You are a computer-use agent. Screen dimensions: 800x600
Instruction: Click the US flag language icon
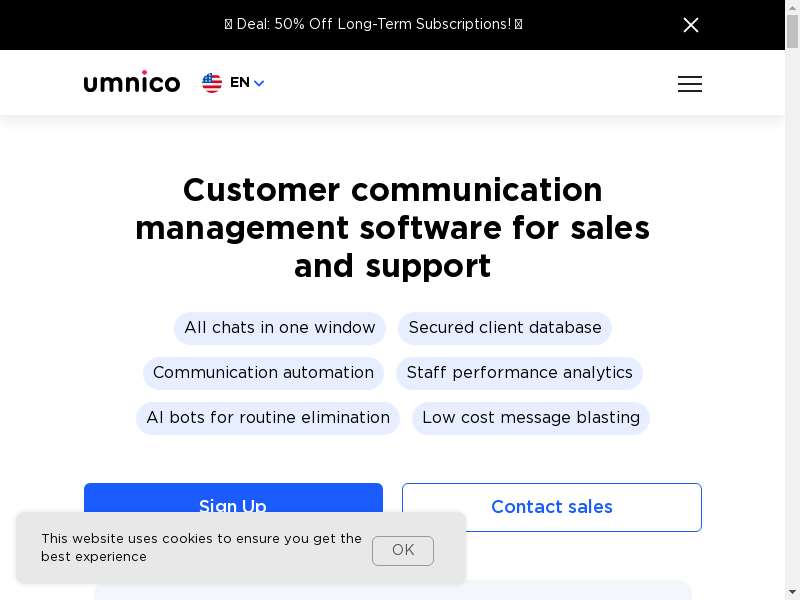coord(212,83)
